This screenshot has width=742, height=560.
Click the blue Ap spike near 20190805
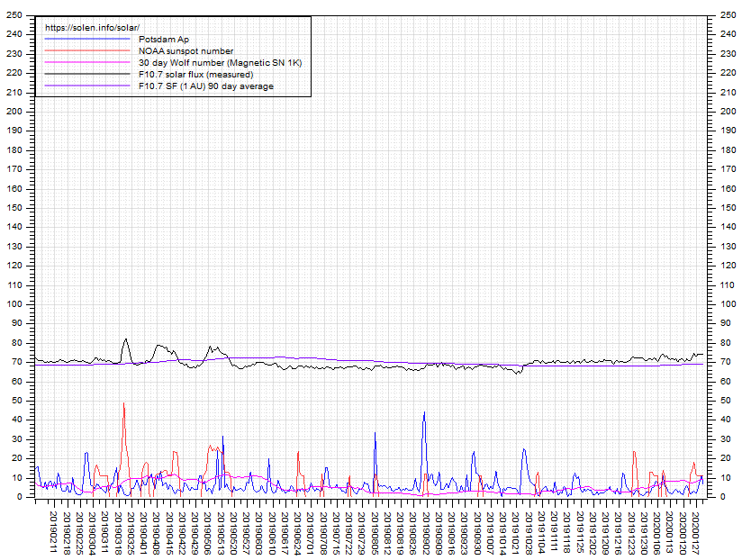(376, 433)
